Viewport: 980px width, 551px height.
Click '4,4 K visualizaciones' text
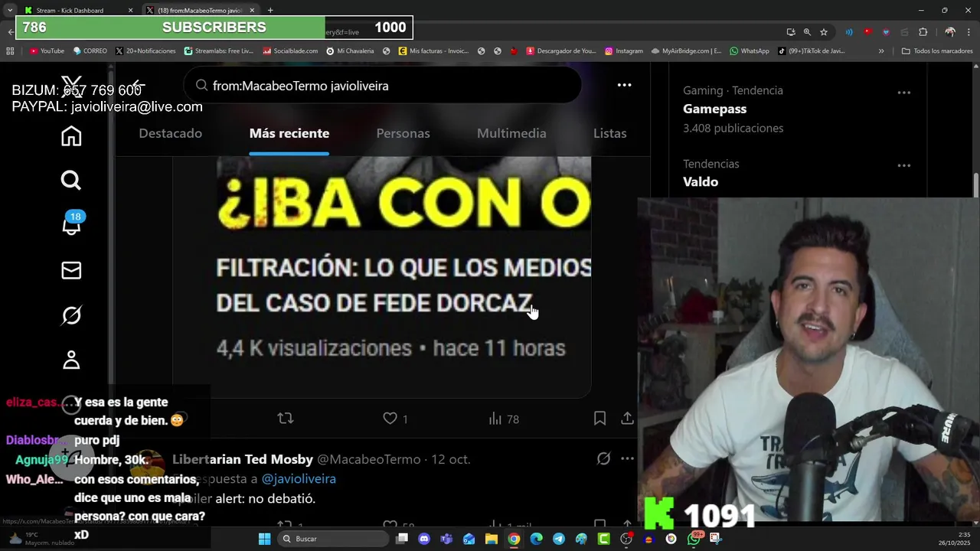point(314,348)
